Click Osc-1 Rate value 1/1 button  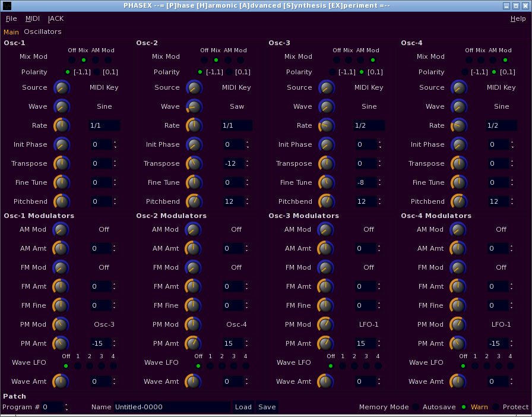pos(104,126)
